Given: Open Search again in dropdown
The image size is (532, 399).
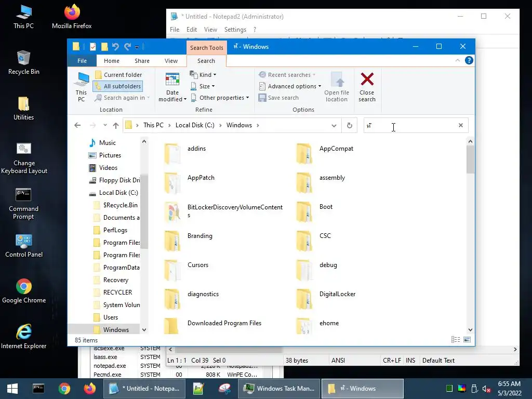Looking at the screenshot, I should (x=122, y=98).
